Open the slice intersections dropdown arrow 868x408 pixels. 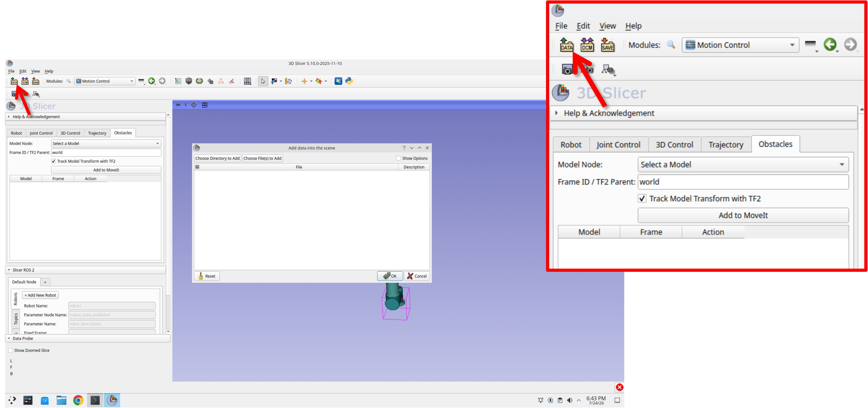click(x=326, y=81)
